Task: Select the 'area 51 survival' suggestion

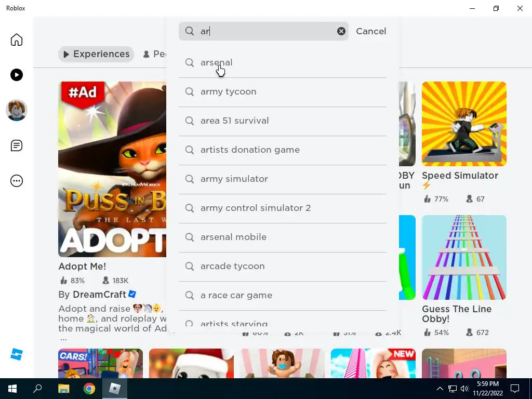Action: [x=282, y=121]
